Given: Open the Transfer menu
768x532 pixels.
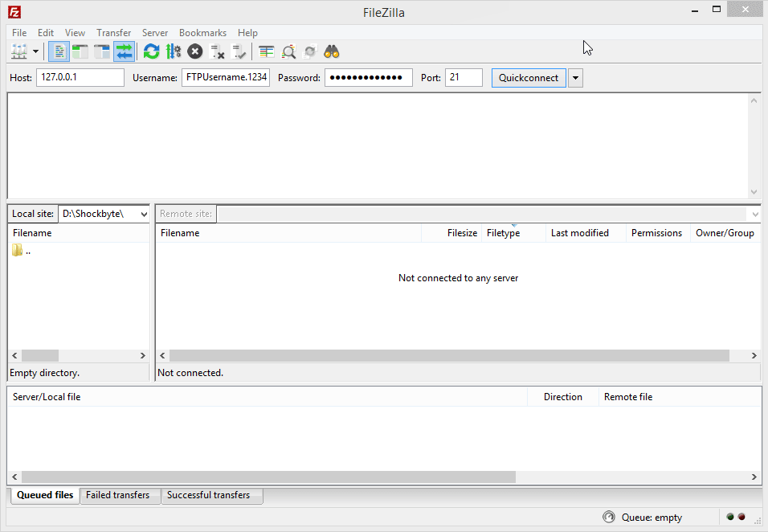Looking at the screenshot, I should coord(113,32).
